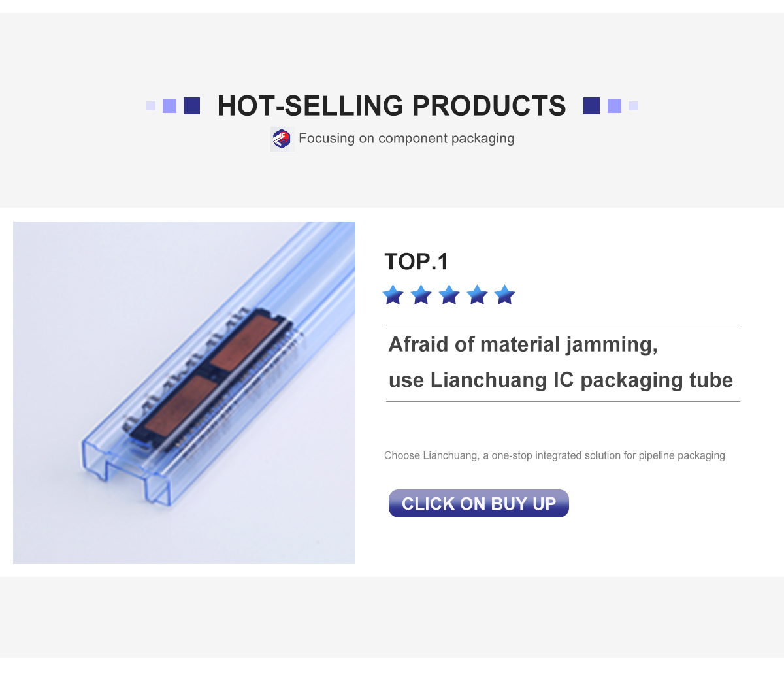Click the first rating star
Viewport: 784px width, 673px height.
coord(393,295)
